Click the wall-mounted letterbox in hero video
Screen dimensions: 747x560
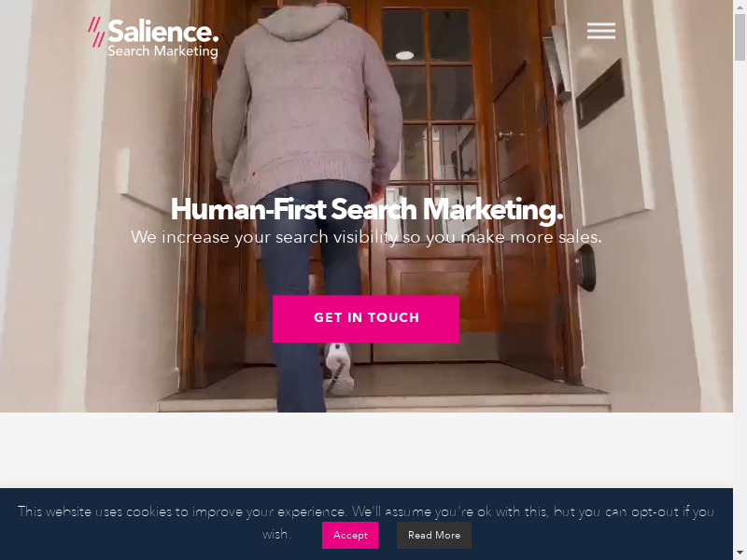(600, 94)
